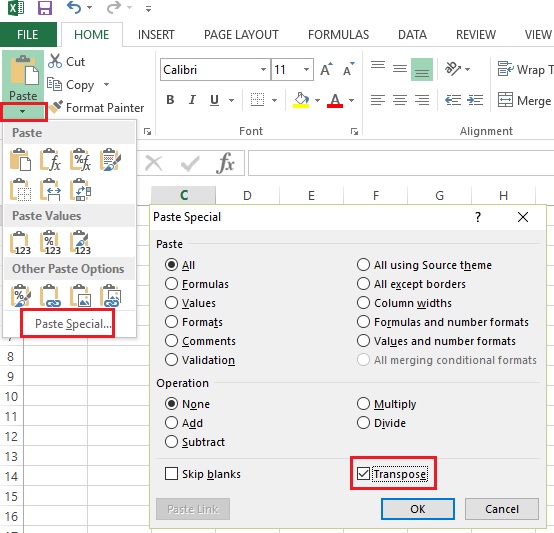Select the Format Painter brush
This screenshot has height=533, width=554.
click(x=56, y=107)
